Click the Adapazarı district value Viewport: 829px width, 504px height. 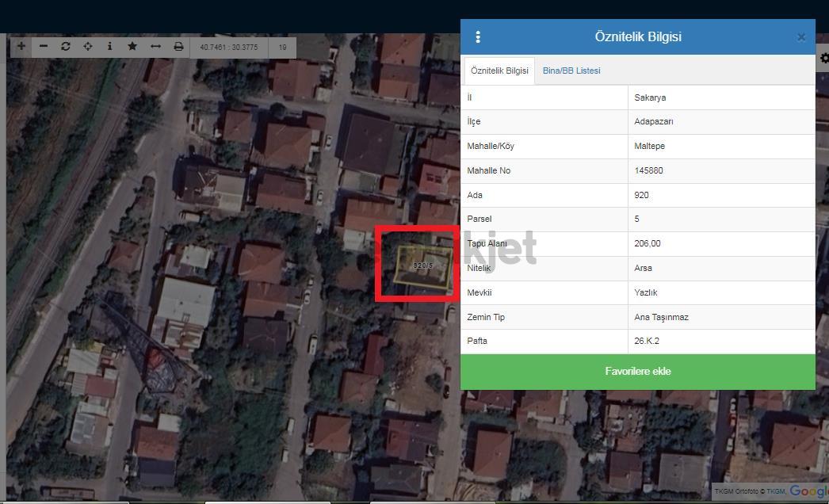click(x=654, y=121)
